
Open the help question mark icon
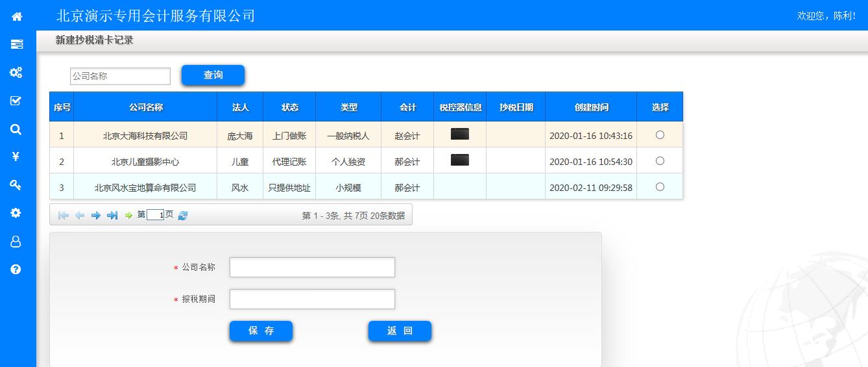pos(16,269)
